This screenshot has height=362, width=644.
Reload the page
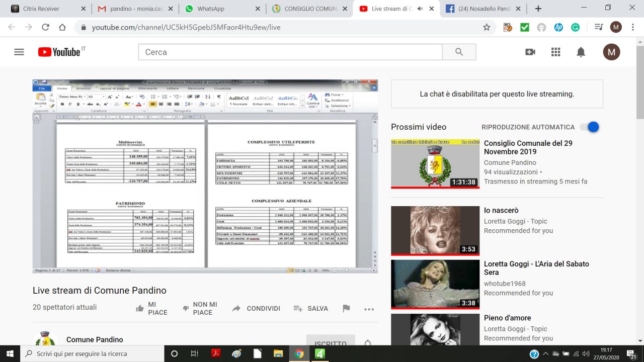click(x=45, y=28)
